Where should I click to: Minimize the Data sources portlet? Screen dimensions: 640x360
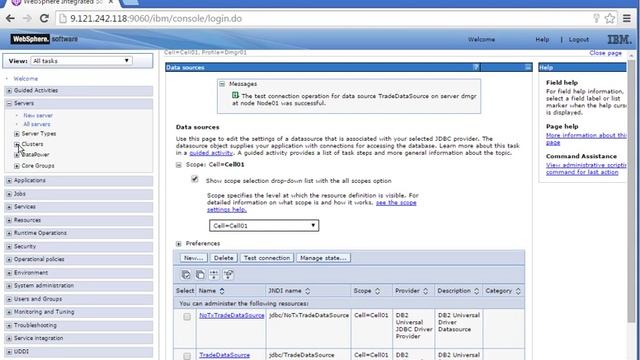click(x=528, y=67)
